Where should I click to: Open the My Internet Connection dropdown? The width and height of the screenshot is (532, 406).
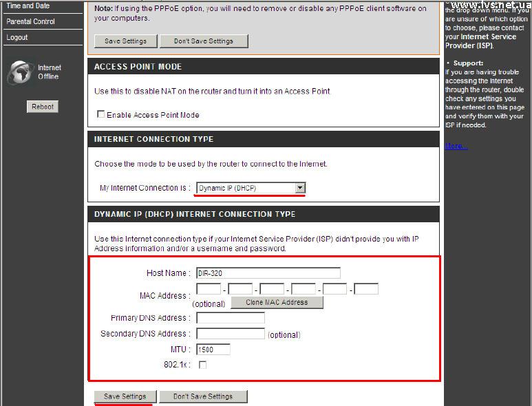pos(251,188)
